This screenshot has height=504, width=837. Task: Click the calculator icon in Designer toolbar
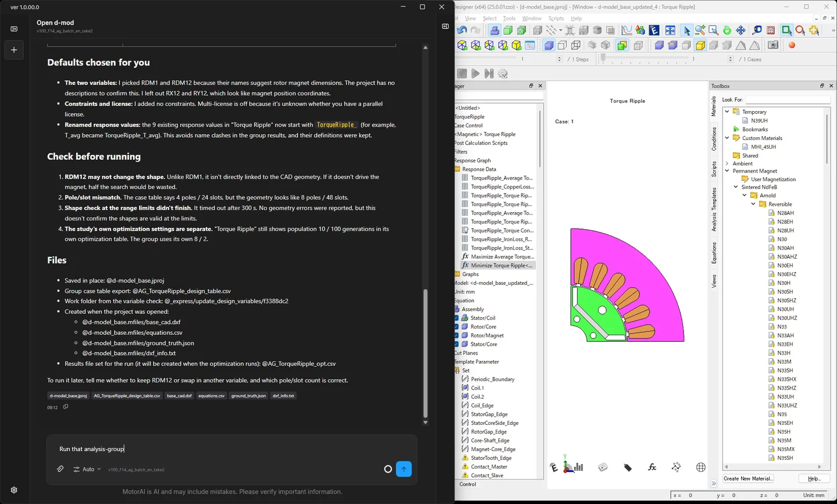click(771, 30)
